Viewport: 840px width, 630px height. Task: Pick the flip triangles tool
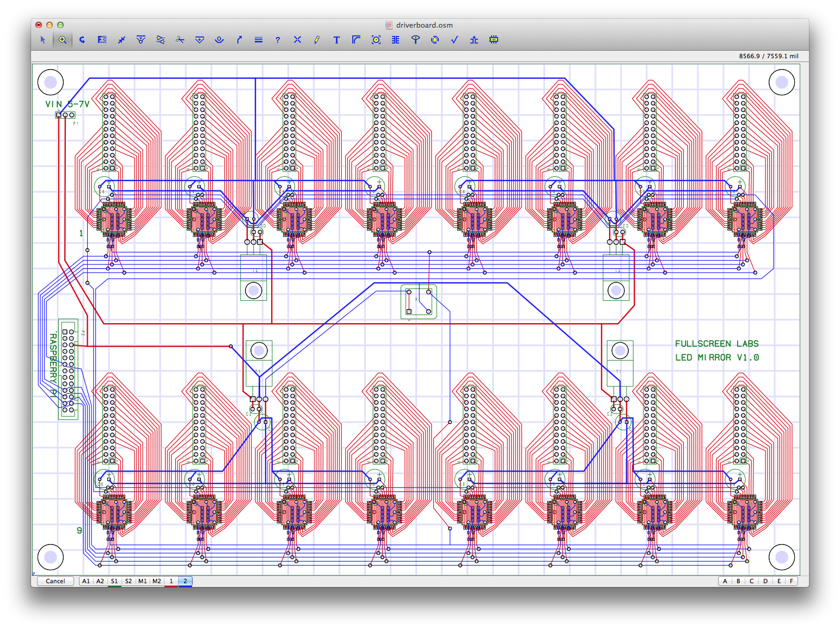(x=161, y=40)
